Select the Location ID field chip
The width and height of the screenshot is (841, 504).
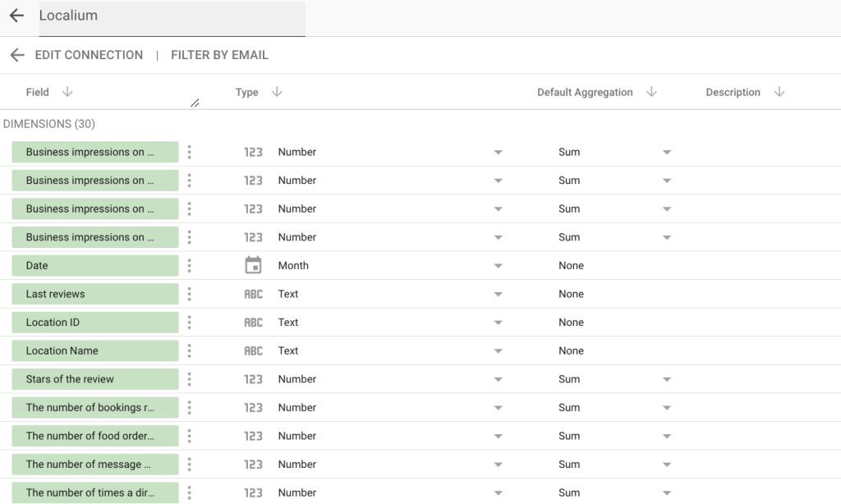pyautogui.click(x=95, y=323)
